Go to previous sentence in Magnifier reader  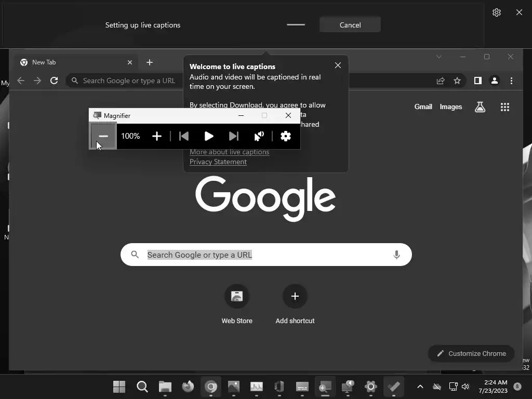pos(183,137)
